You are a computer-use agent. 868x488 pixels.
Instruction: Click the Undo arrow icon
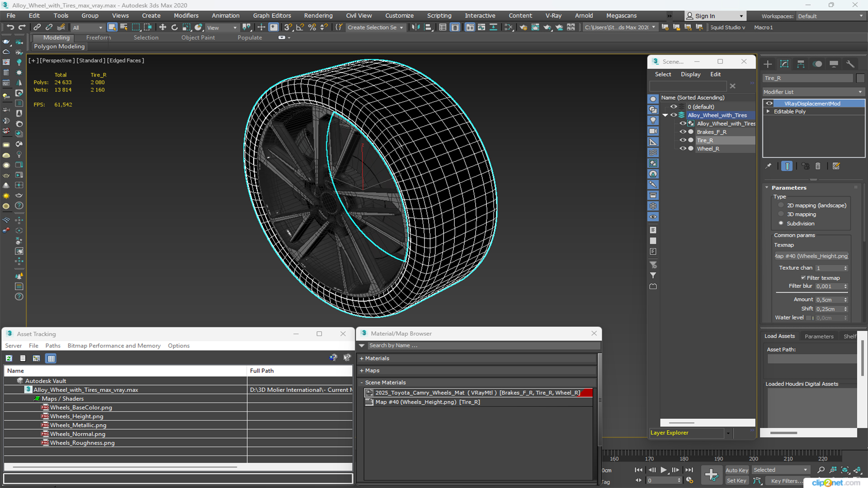click(x=10, y=28)
